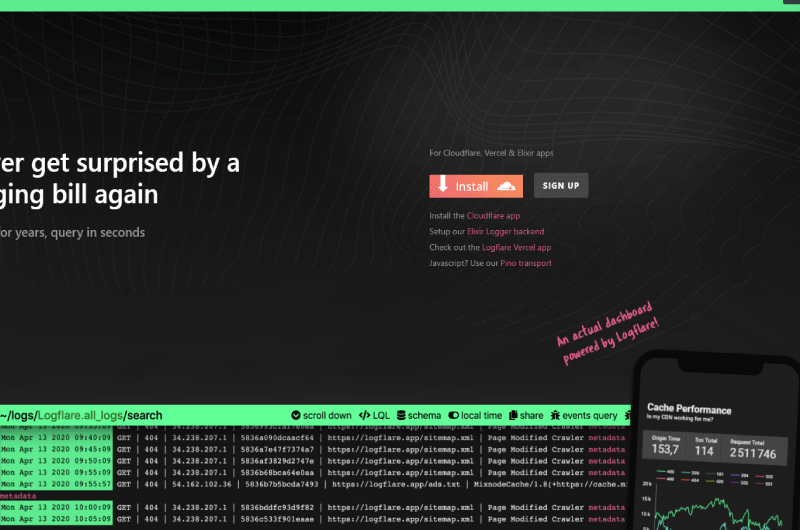Open metadata for the 09:40:09 log row
This screenshot has width=800, height=530.
(606, 438)
